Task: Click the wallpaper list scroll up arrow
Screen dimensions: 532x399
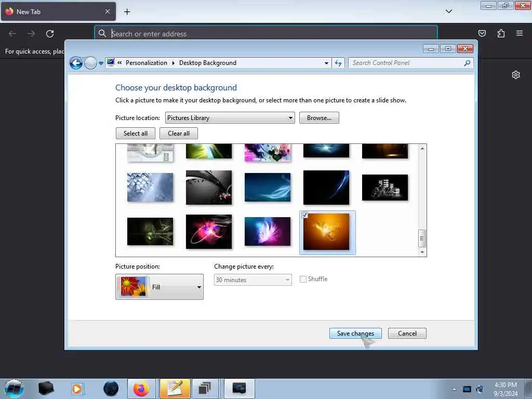Action: [x=422, y=148]
